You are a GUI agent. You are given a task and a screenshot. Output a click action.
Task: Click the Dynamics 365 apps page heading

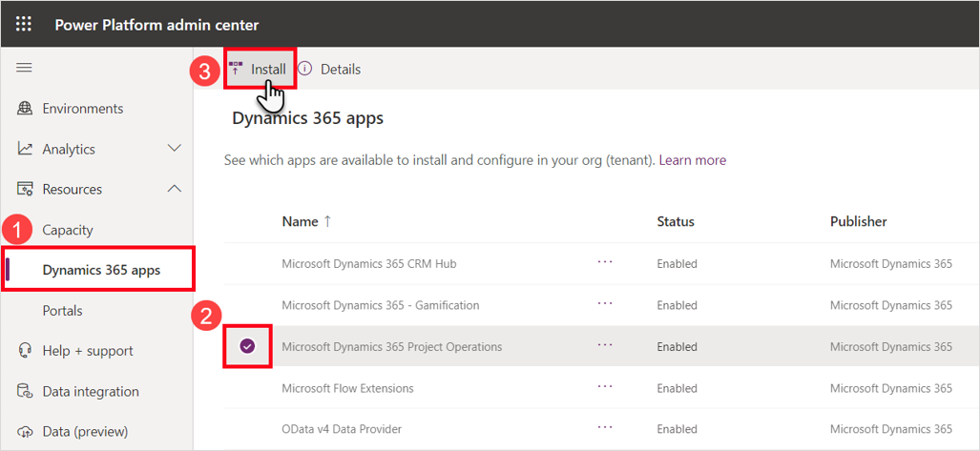coord(307,118)
